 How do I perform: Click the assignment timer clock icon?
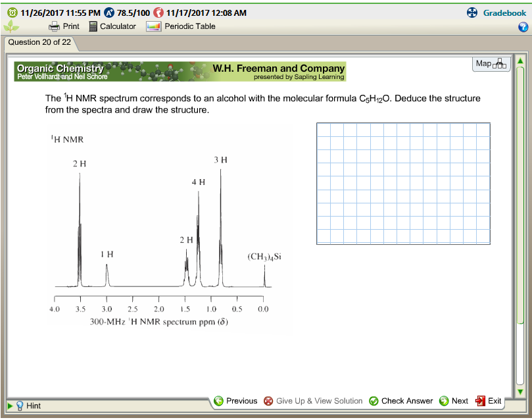(x=11, y=12)
